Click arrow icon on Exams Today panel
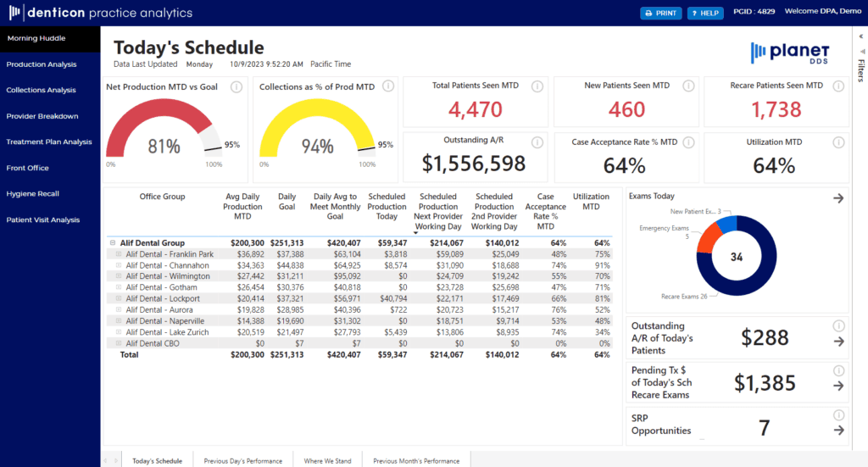Screen dimensions: 868x467 pyautogui.click(x=838, y=198)
